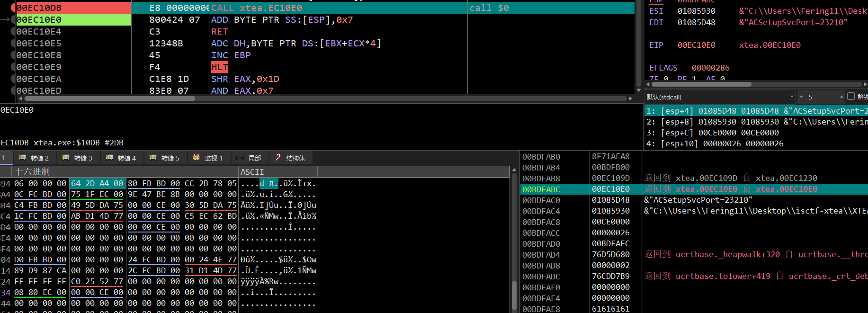Click stack address 00BDFAD0 row
The height and width of the screenshot is (313, 868).
[694, 243]
